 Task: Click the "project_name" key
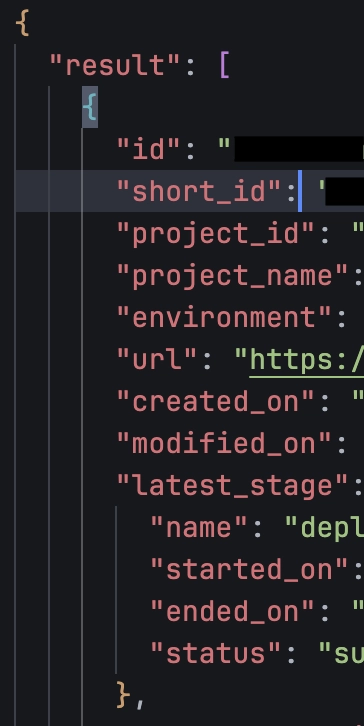click(x=232, y=275)
